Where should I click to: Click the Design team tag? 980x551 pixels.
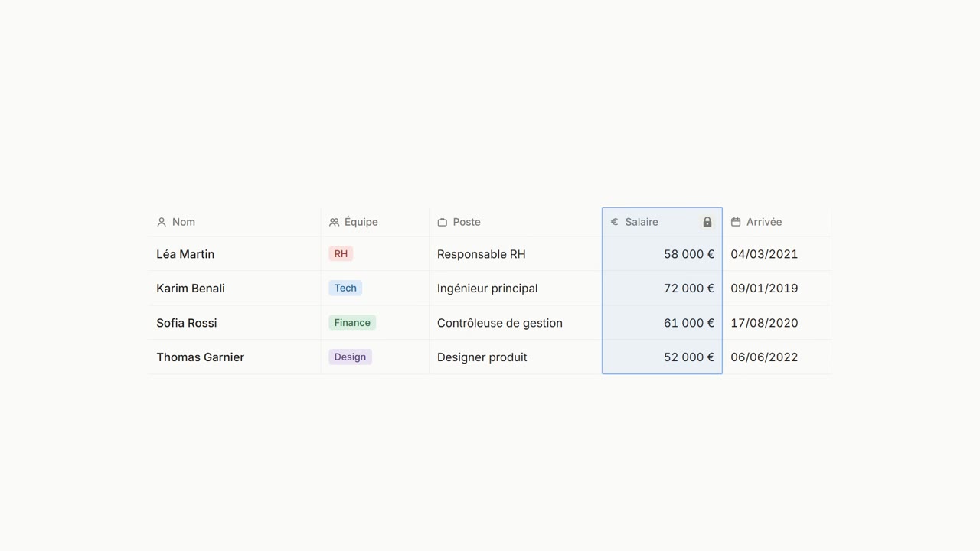coord(350,357)
